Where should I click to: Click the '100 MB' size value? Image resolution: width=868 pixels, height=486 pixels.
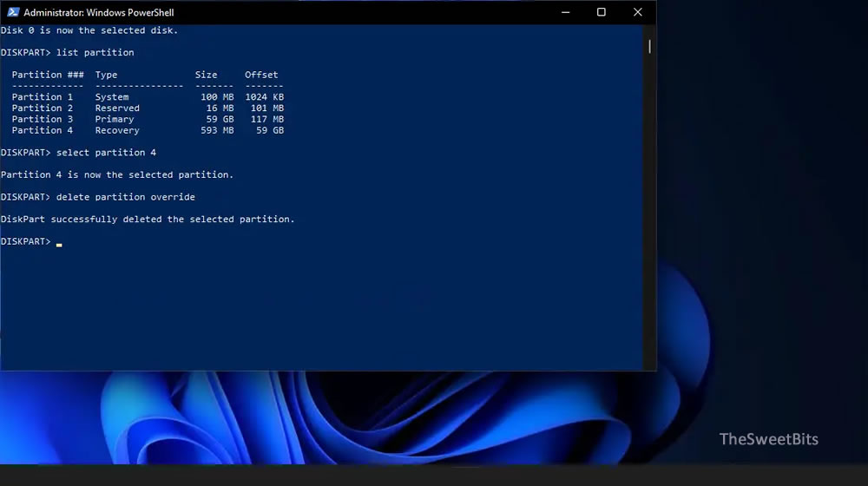pos(217,97)
